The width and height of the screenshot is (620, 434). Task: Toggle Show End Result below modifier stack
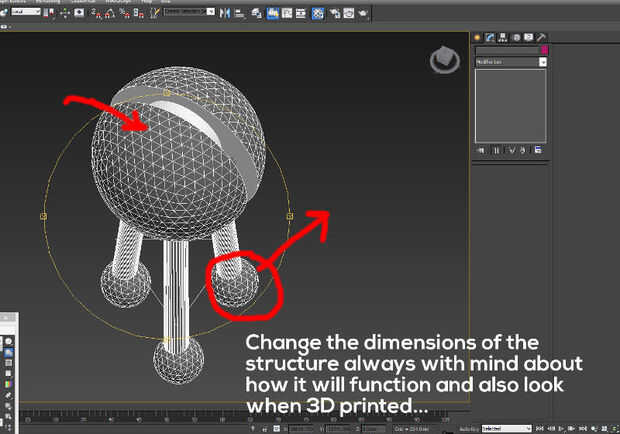pos(497,150)
